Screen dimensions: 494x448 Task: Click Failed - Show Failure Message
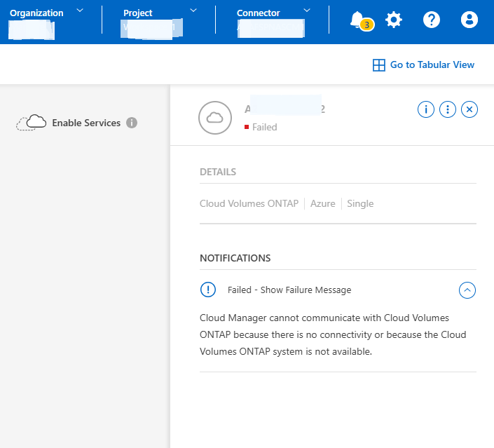(289, 290)
